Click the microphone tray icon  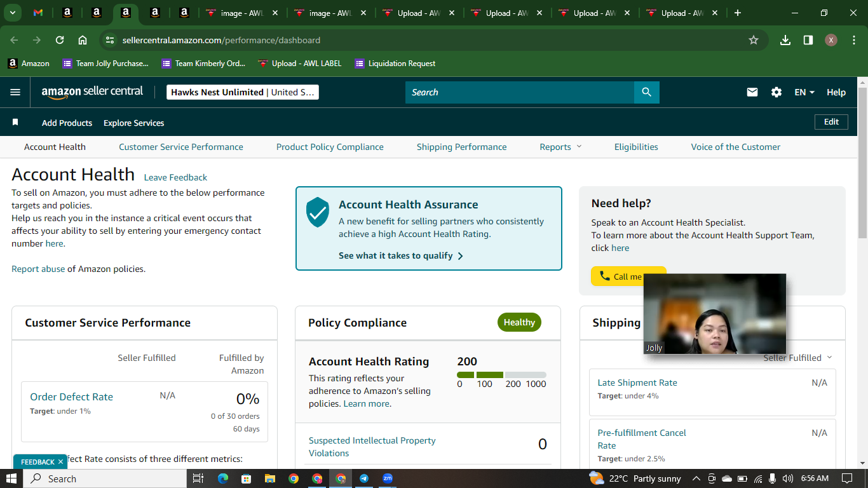(x=773, y=478)
